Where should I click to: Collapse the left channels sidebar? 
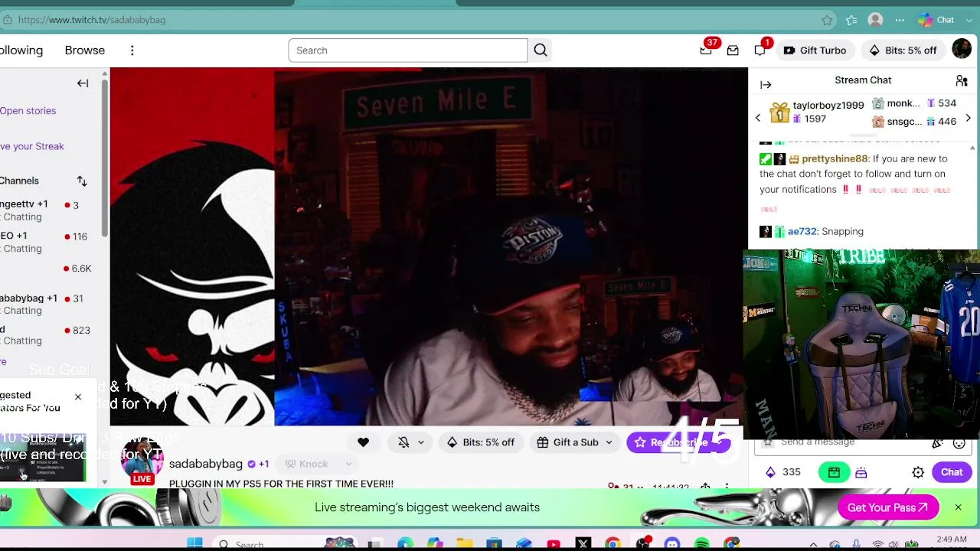(83, 83)
